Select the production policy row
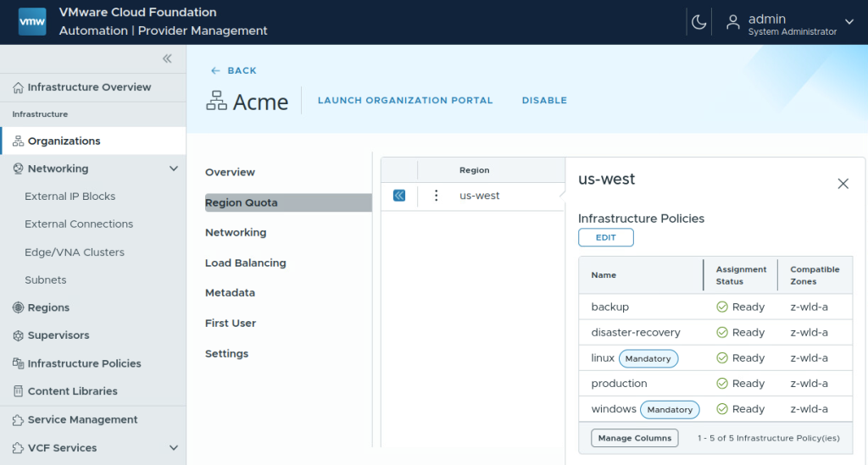 tap(715, 383)
